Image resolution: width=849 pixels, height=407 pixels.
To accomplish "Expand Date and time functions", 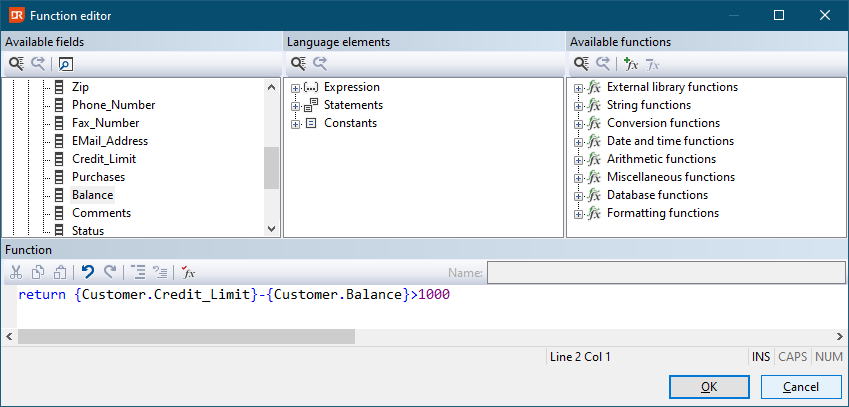I will (x=578, y=142).
